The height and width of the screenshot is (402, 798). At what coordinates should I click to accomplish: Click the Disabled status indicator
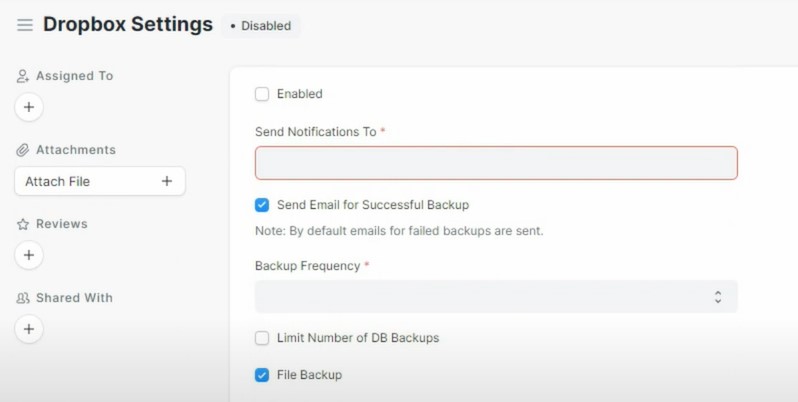(x=261, y=26)
